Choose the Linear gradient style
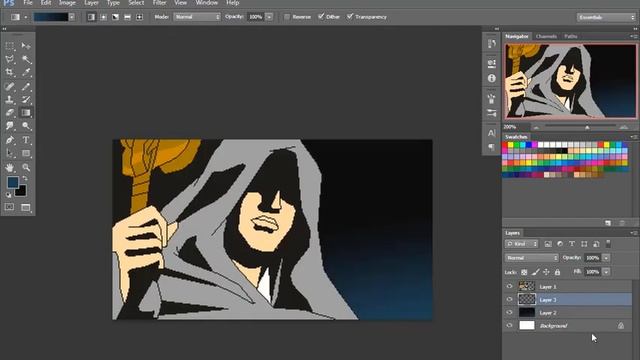The width and height of the screenshot is (640, 360). click(x=91, y=17)
